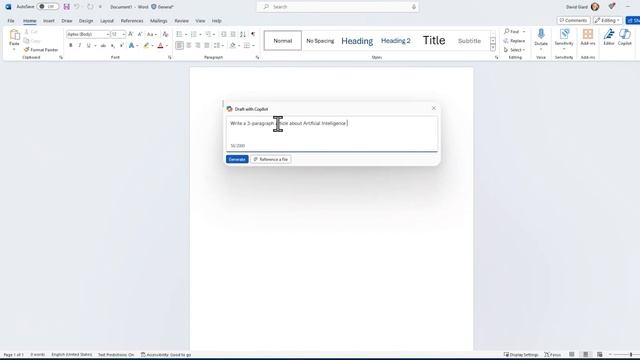The height and width of the screenshot is (360, 640).
Task: Insert a numbered list
Action: pyautogui.click(x=193, y=34)
